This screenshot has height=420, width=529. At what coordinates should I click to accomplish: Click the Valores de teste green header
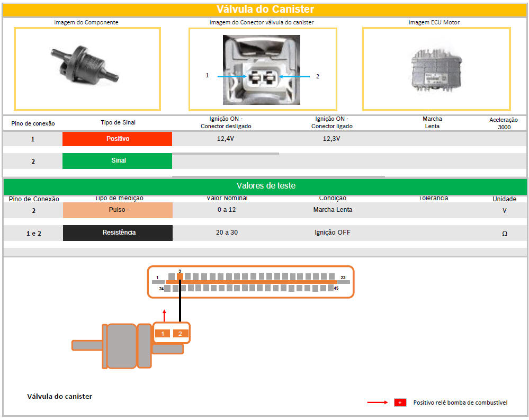pos(265,186)
